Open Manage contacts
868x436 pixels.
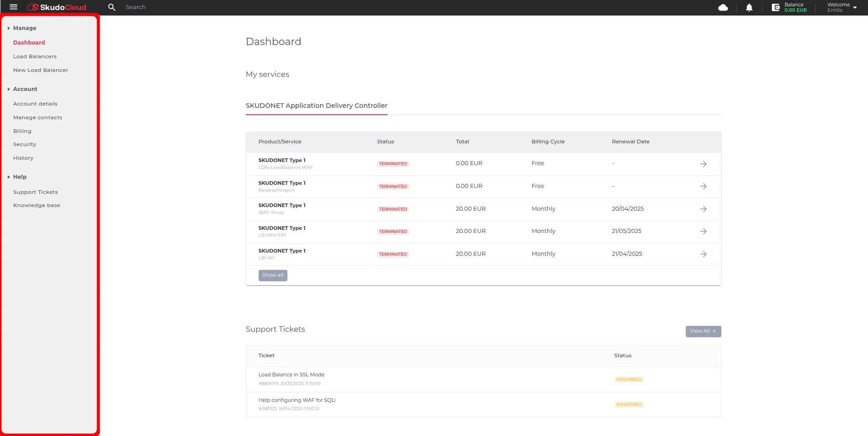(38, 117)
